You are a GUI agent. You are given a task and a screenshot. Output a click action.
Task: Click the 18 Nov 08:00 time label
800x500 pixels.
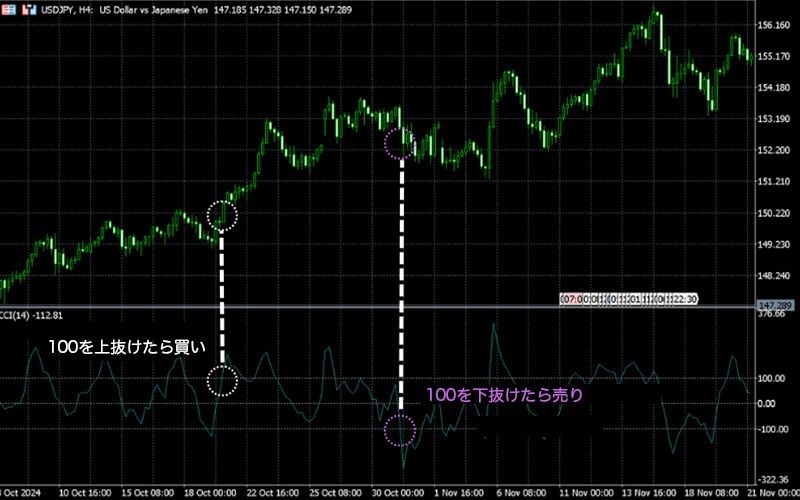pyautogui.click(x=711, y=493)
